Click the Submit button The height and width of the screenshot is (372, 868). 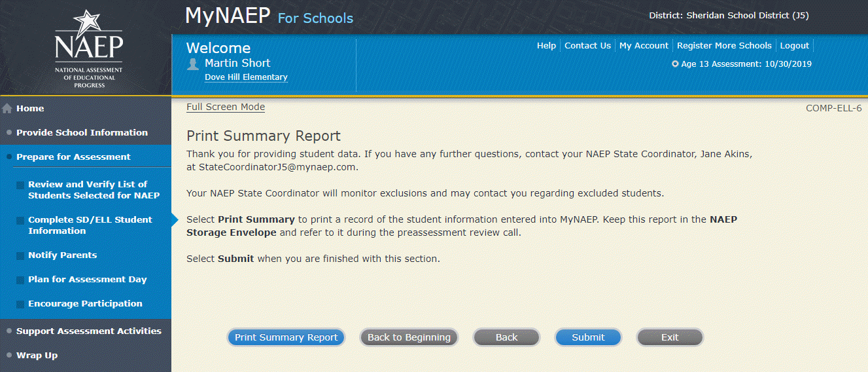[x=588, y=337]
